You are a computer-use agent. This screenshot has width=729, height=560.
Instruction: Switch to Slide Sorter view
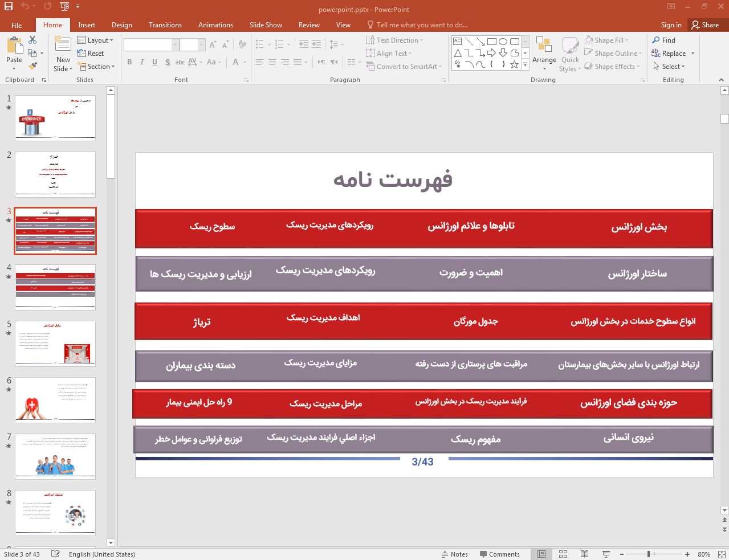(563, 554)
